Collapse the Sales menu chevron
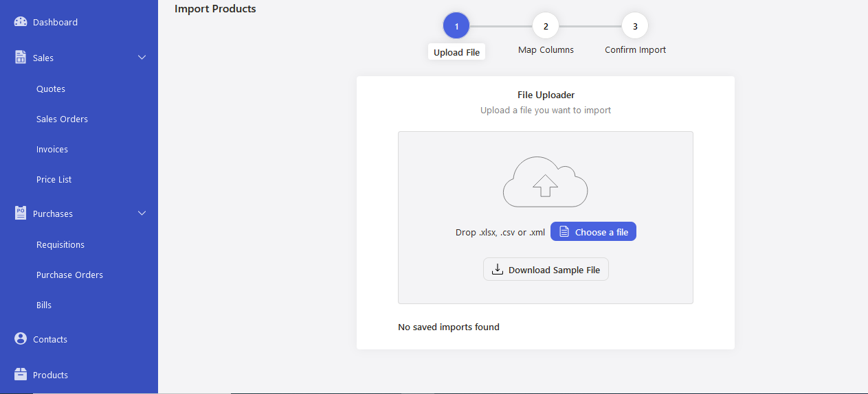The height and width of the screenshot is (394, 868). [142, 58]
